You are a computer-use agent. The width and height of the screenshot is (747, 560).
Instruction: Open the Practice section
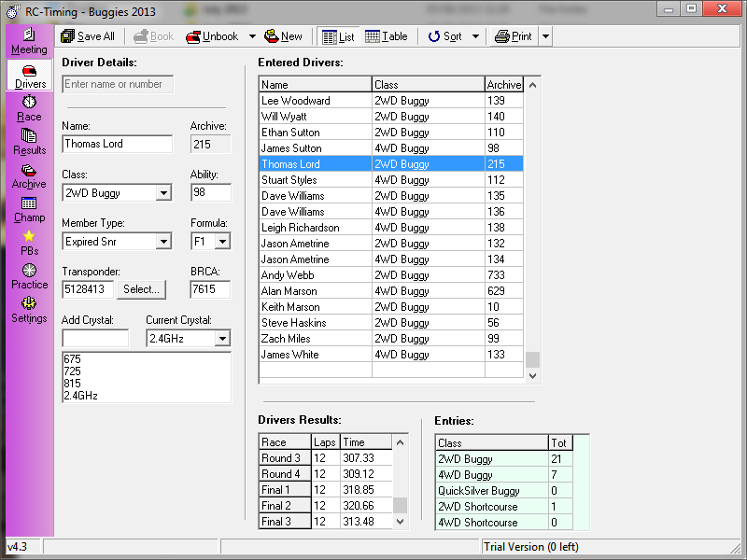[x=29, y=276]
